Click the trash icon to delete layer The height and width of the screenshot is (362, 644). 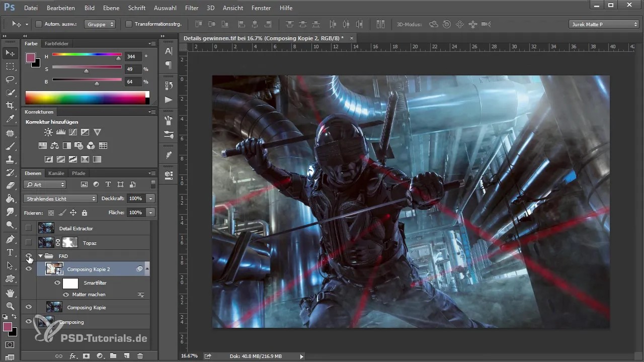pos(140,356)
